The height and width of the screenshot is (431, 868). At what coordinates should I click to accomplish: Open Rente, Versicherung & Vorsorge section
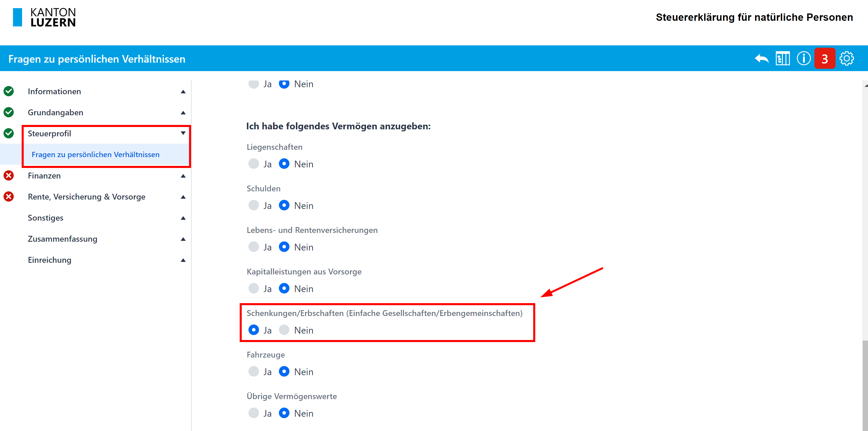[x=87, y=197]
